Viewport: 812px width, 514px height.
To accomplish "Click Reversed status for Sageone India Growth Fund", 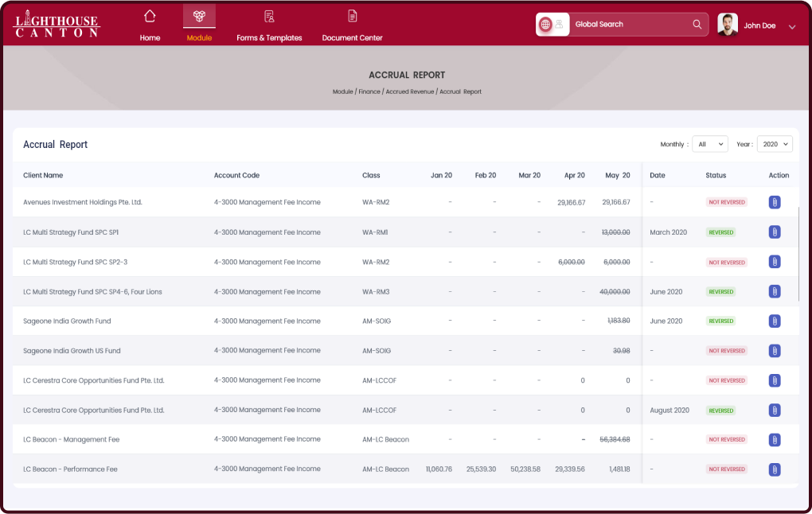I will [721, 321].
